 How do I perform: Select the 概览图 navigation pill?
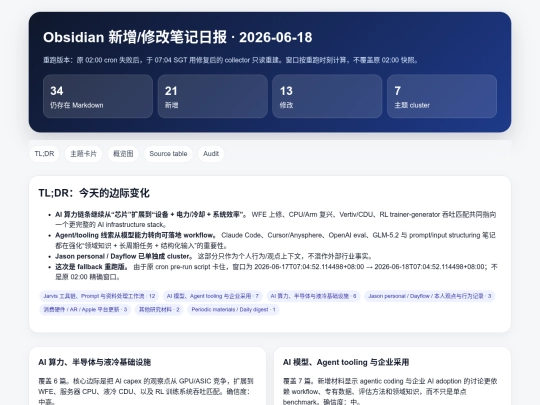[x=123, y=154]
